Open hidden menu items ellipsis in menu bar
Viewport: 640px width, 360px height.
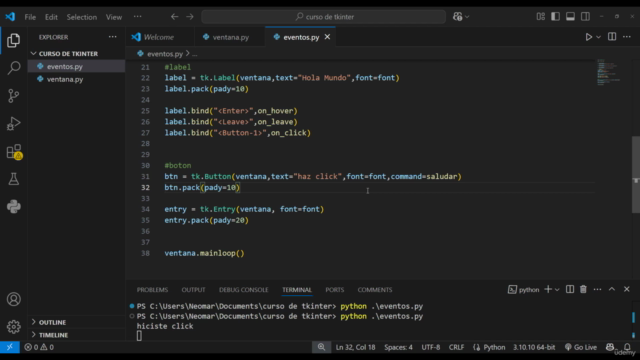pos(138,17)
